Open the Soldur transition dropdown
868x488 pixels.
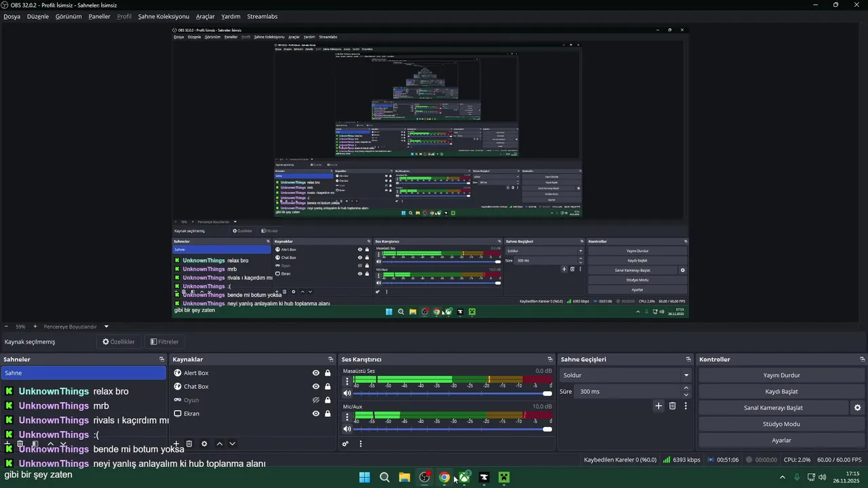click(626, 375)
